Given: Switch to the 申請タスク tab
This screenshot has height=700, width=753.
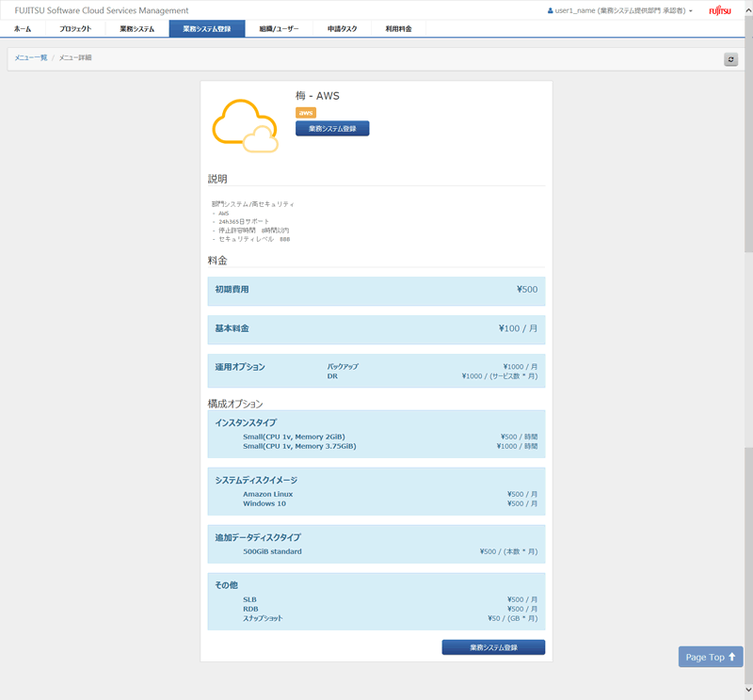Looking at the screenshot, I should 343,29.
